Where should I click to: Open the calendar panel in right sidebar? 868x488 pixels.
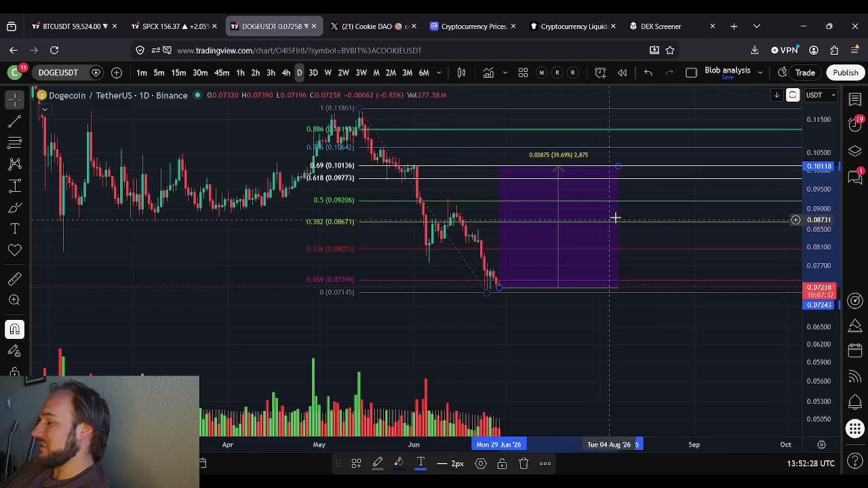pyautogui.click(x=855, y=350)
